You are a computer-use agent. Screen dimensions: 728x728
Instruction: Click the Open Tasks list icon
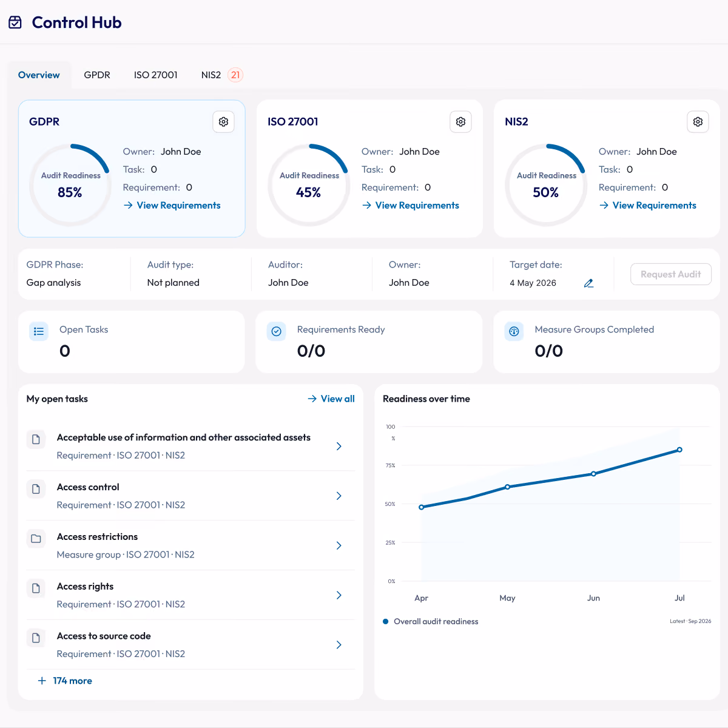39,331
